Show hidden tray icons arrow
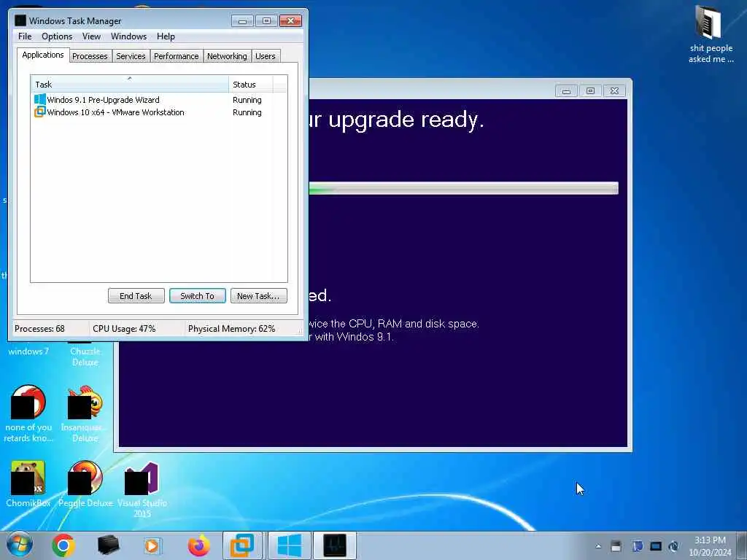Image resolution: width=747 pixels, height=560 pixels. tap(598, 546)
